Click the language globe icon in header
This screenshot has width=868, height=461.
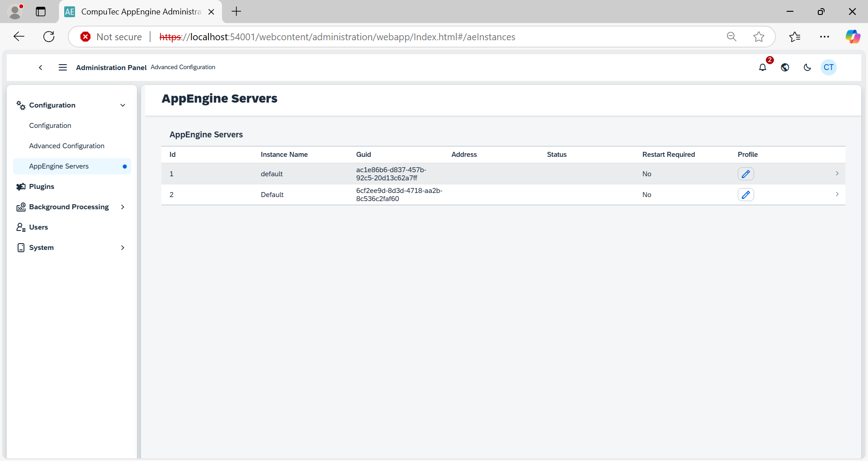785,67
